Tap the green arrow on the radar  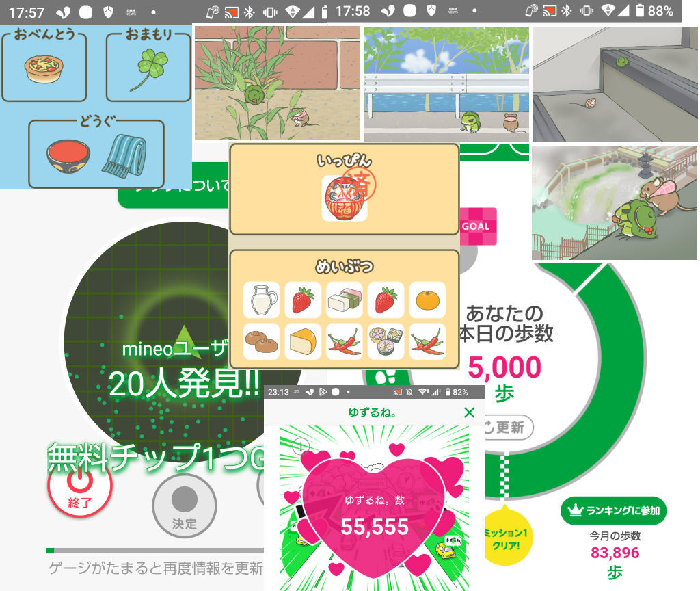tap(183, 342)
